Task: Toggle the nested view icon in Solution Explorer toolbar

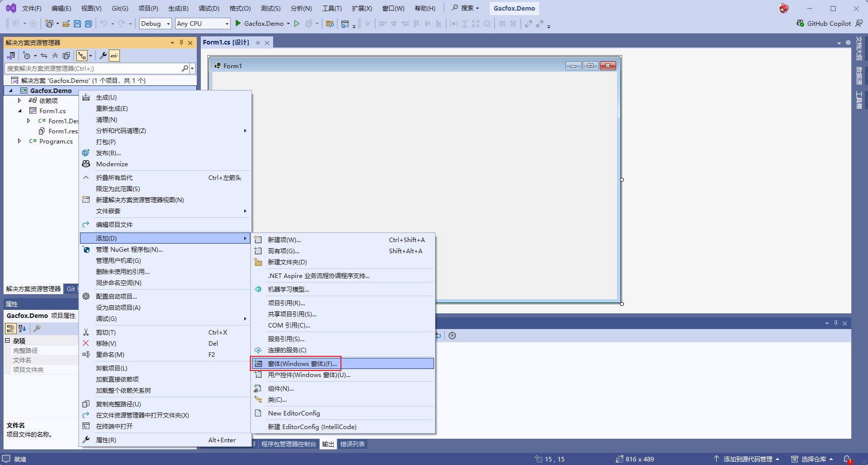Action: coord(82,56)
